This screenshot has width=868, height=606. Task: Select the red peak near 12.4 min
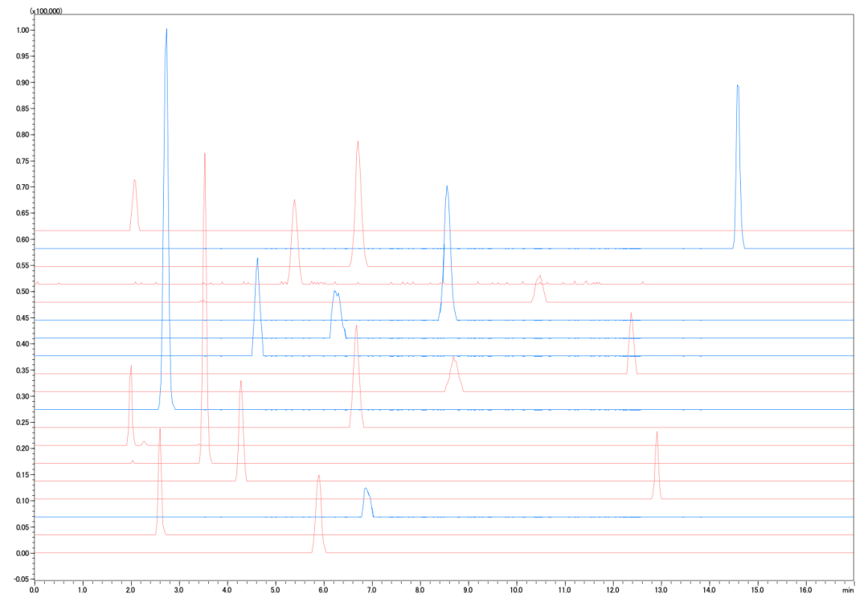(631, 314)
